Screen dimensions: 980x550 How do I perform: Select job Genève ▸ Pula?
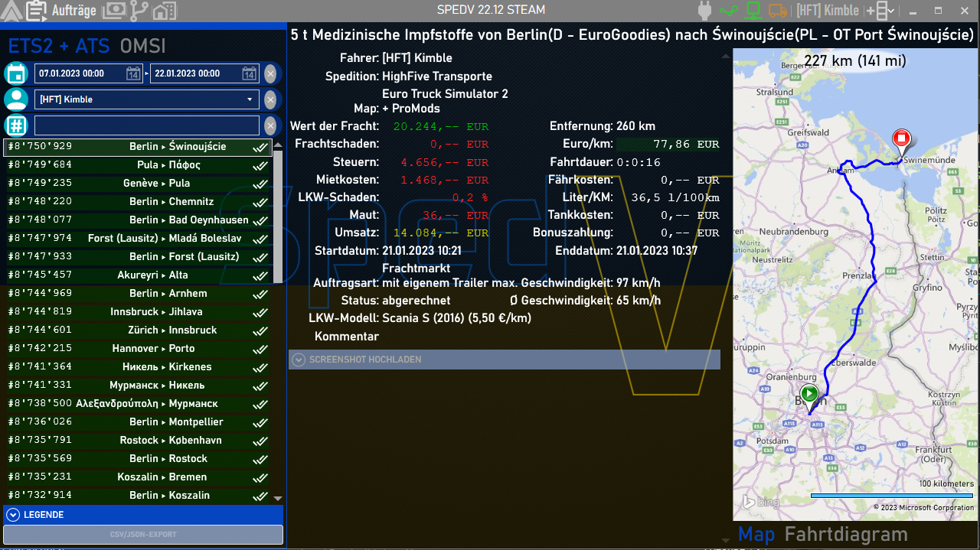pos(138,184)
